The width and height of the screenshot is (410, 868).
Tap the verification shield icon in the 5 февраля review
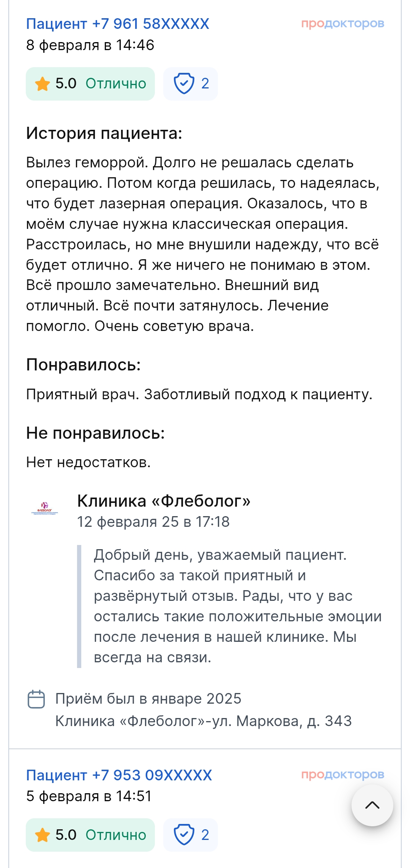(184, 835)
